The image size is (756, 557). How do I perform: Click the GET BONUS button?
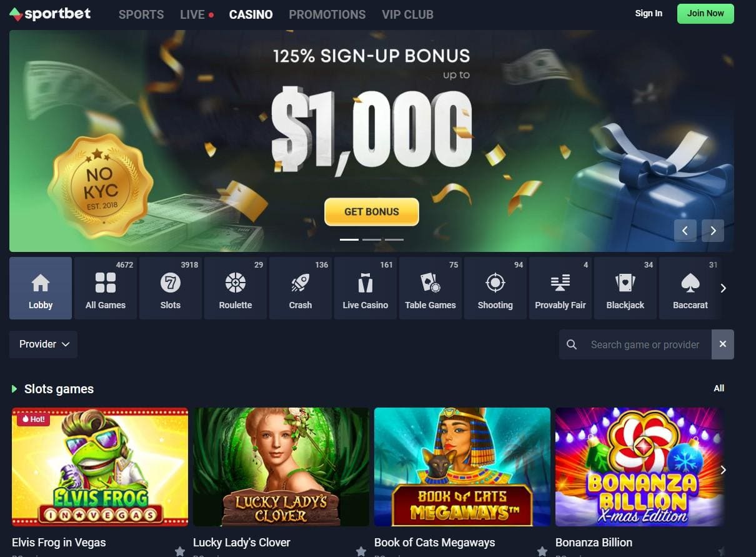pos(372,212)
